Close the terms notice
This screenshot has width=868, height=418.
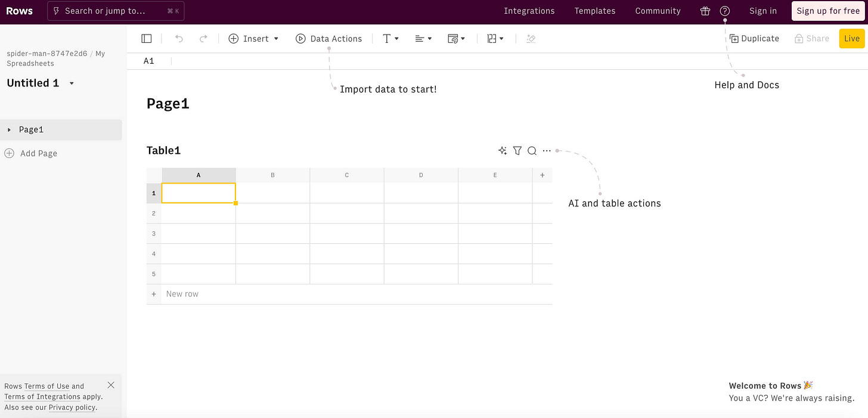(x=111, y=385)
